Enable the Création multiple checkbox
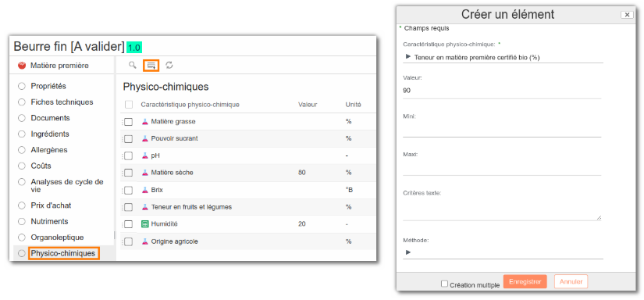 (x=444, y=284)
